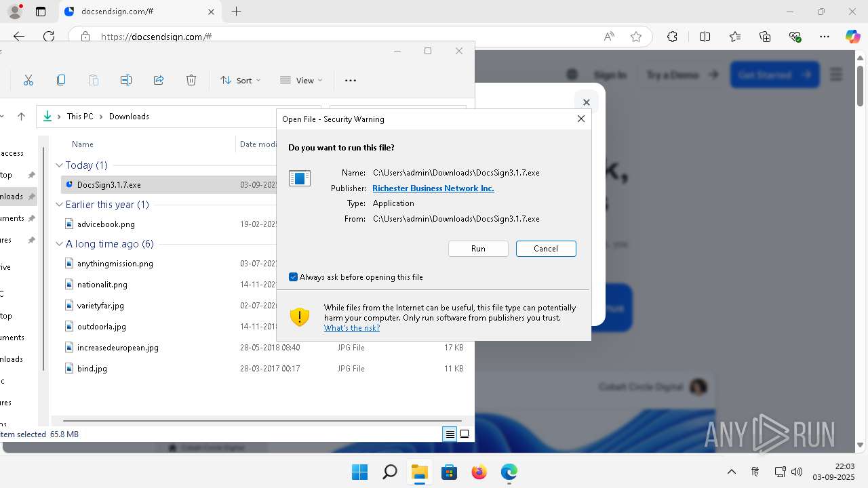The height and width of the screenshot is (488, 868).
Task: Select nationalit.png file
Action: point(102,285)
